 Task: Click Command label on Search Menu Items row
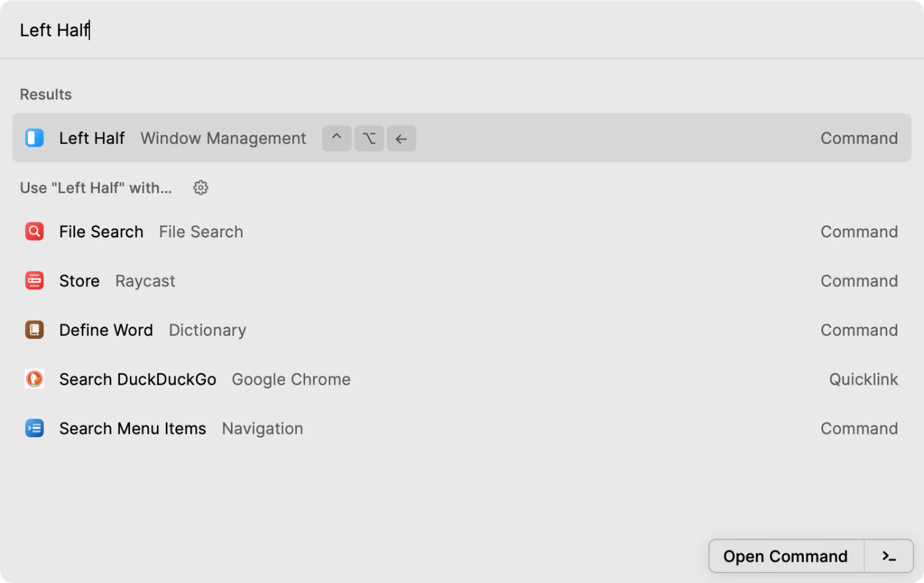859,429
